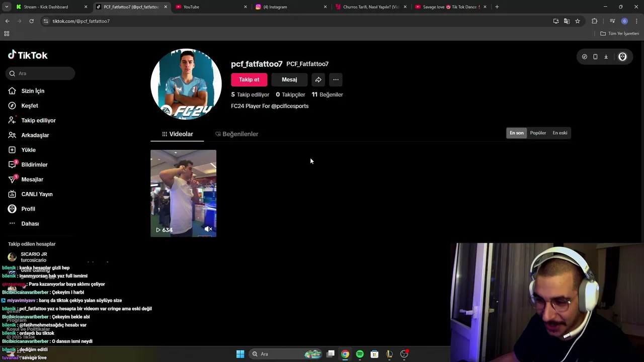Unmute the video thumbnail speaker icon
Image resolution: width=644 pixels, height=362 pixels.
coord(208,229)
